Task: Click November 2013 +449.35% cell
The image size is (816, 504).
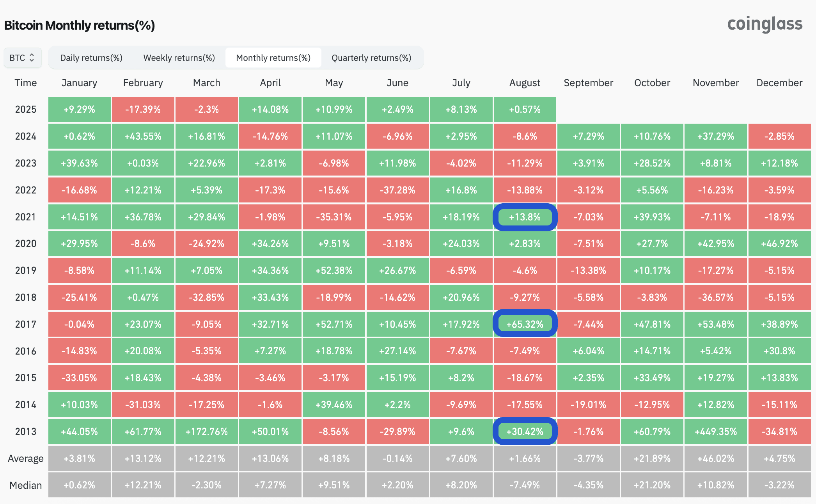Action: click(716, 431)
